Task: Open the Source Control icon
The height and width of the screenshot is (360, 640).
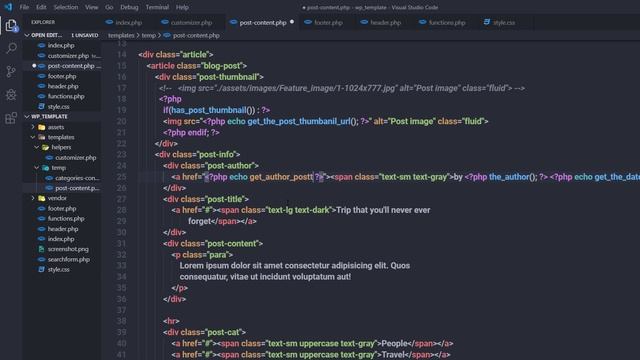Action: 11,71
